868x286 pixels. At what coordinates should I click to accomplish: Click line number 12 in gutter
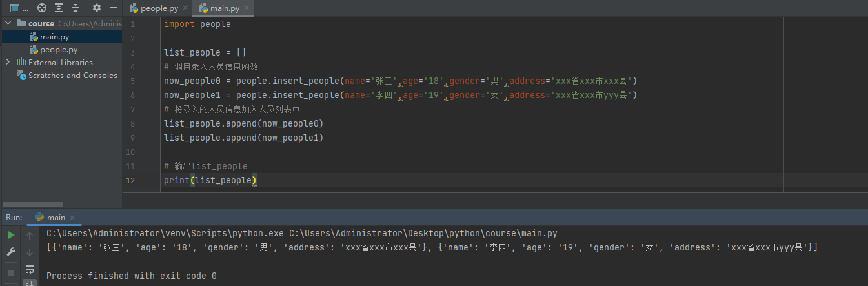(130, 180)
